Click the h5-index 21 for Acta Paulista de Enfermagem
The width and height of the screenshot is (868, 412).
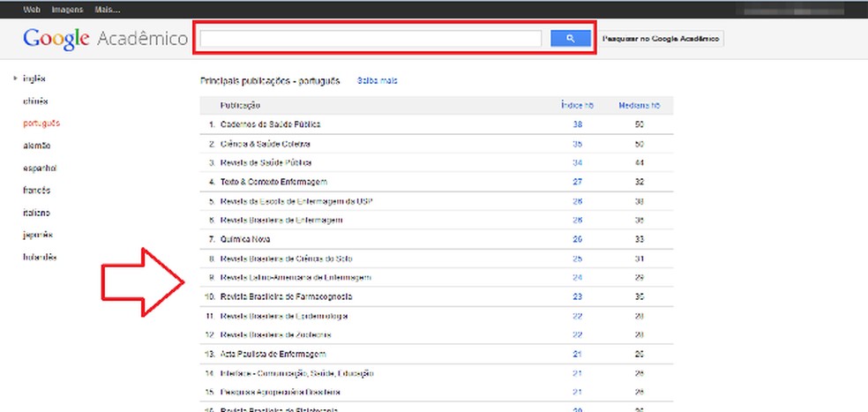[578, 354]
